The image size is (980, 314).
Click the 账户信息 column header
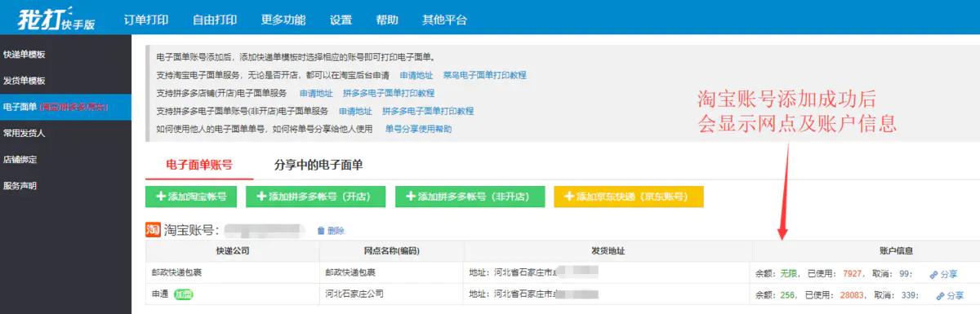(897, 252)
